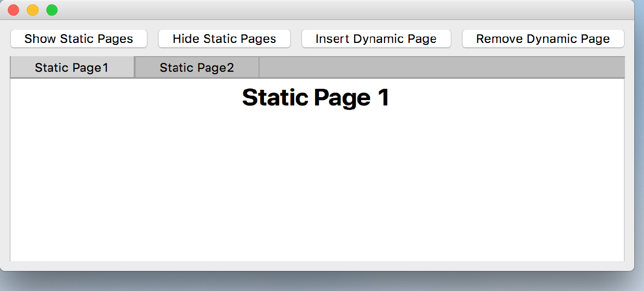
Task: Hide tabs using Hide Static Pages
Action: [x=224, y=39]
